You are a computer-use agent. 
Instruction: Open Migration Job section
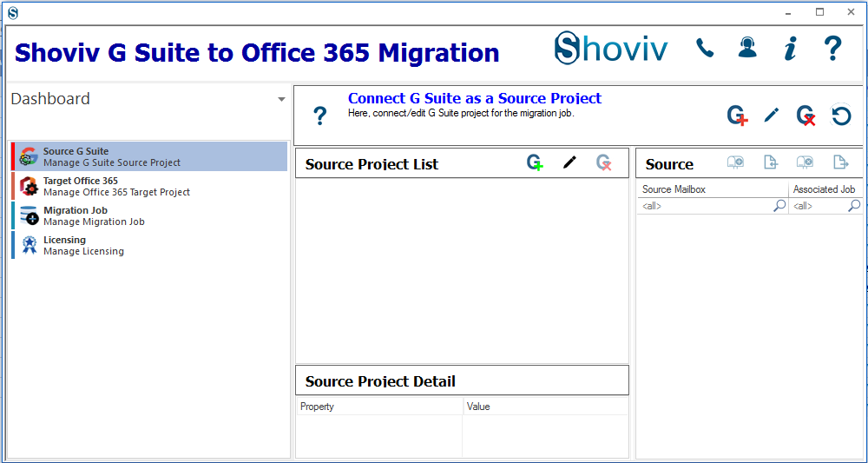click(149, 216)
